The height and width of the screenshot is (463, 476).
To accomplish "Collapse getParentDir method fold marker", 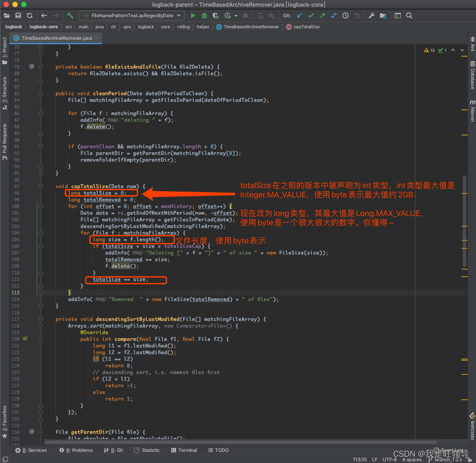I will pos(41,432).
